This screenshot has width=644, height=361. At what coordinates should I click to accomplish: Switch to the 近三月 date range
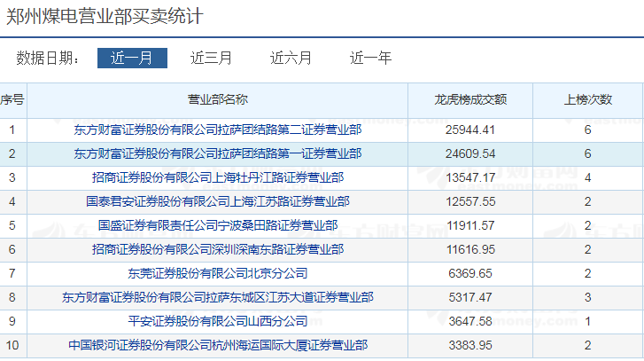[x=211, y=58]
